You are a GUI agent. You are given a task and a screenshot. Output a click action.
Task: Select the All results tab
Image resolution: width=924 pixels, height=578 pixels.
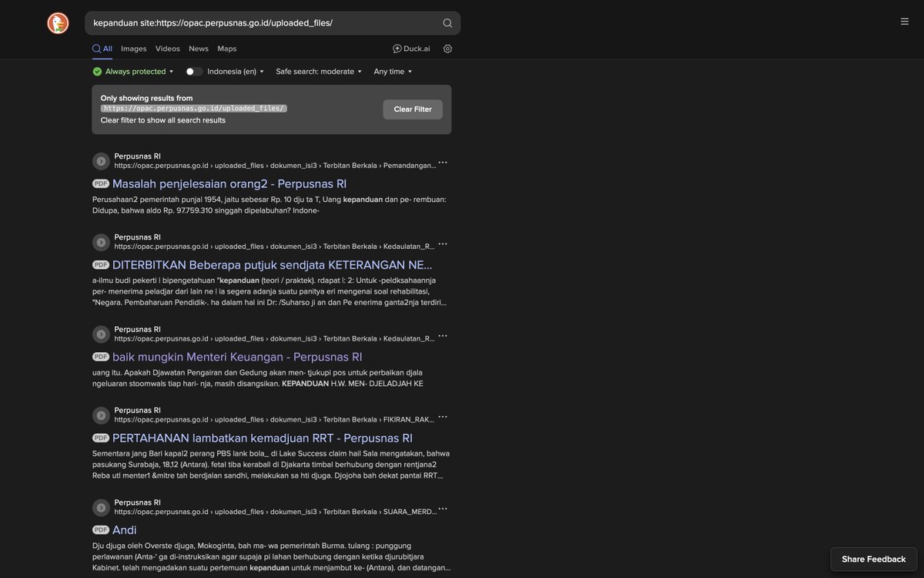[x=102, y=49]
